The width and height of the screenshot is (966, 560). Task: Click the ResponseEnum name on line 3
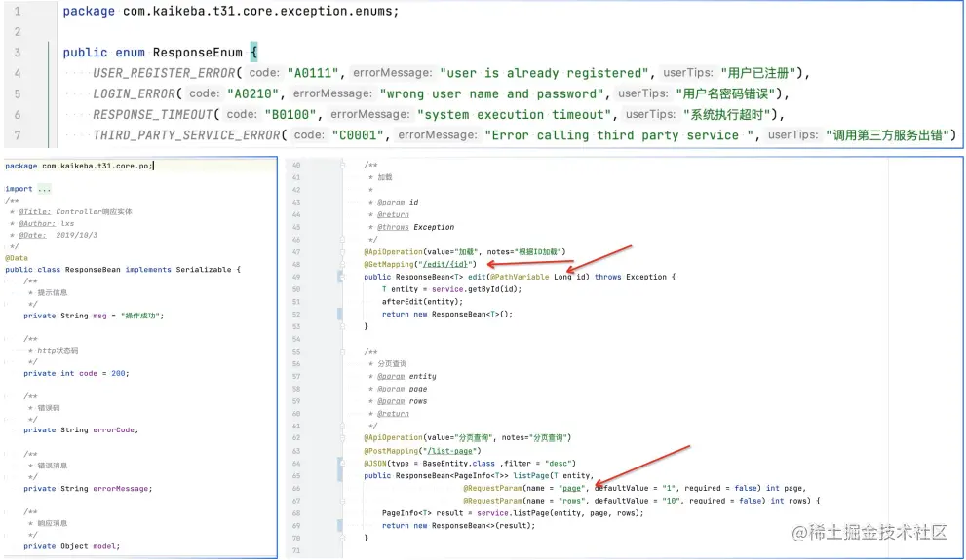(197, 53)
